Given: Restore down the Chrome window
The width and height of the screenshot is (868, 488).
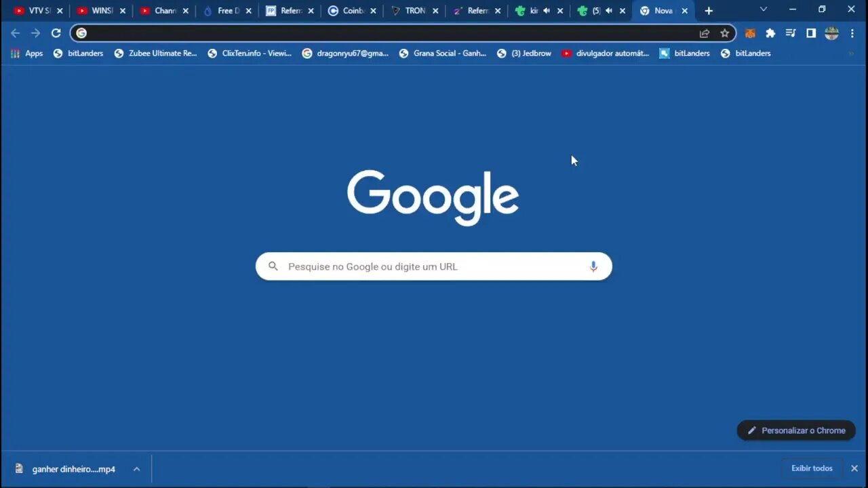Looking at the screenshot, I should pyautogui.click(x=822, y=9).
